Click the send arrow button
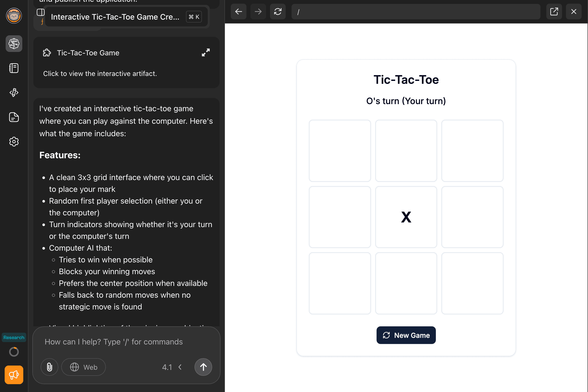 point(203,367)
